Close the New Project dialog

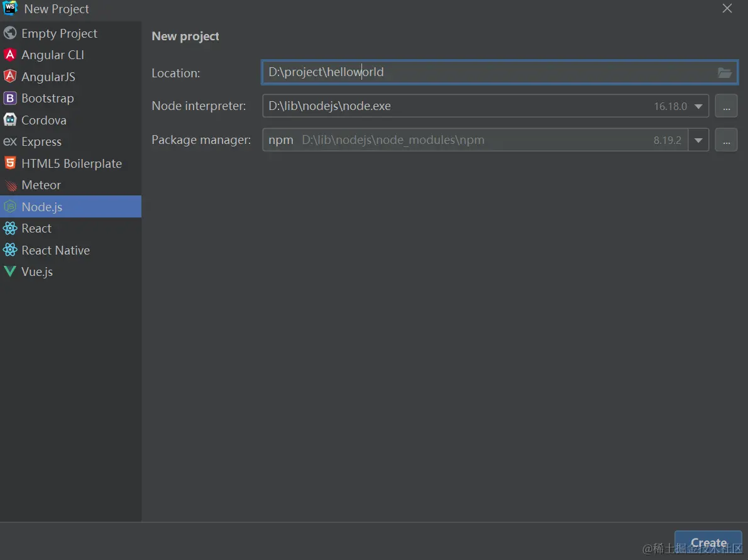coord(727,9)
